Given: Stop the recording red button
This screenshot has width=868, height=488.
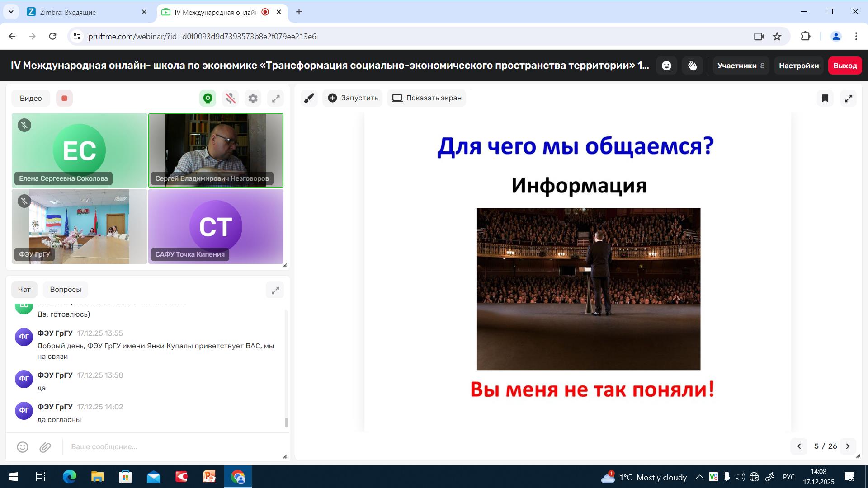Looking at the screenshot, I should (64, 99).
